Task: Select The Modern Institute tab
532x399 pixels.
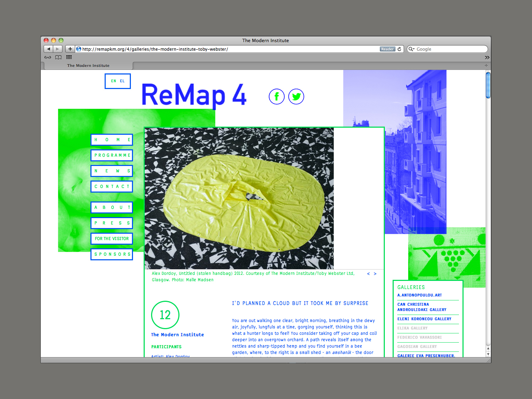Action: pos(88,66)
